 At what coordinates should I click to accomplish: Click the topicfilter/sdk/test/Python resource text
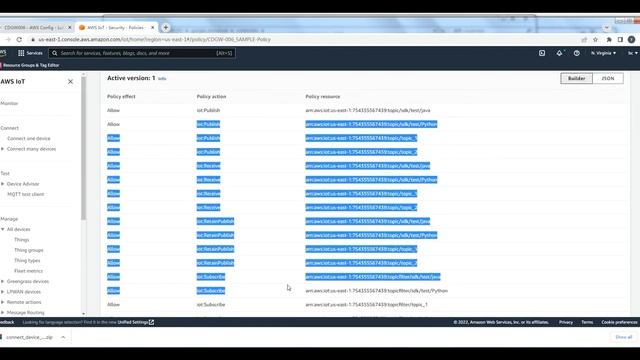(x=376, y=291)
